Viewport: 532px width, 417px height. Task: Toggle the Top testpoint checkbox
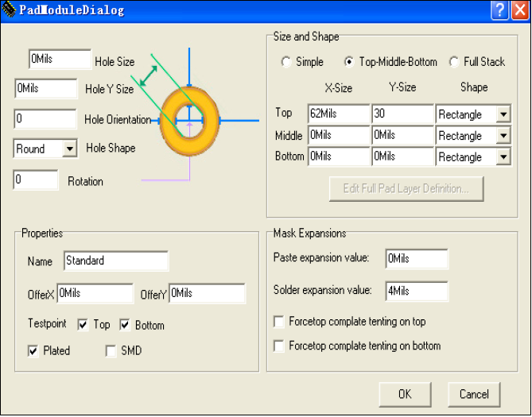click(x=83, y=325)
